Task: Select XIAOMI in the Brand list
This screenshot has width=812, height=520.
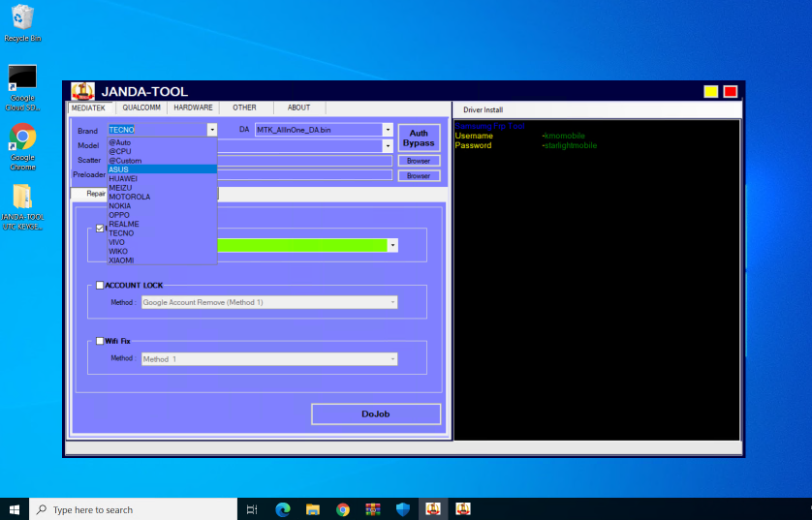Action: point(162,260)
